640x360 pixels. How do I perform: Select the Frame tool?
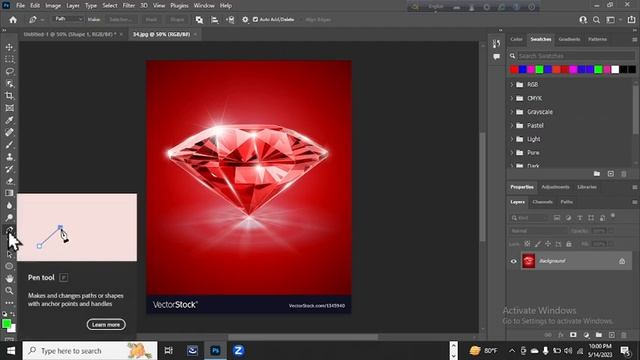point(9,108)
